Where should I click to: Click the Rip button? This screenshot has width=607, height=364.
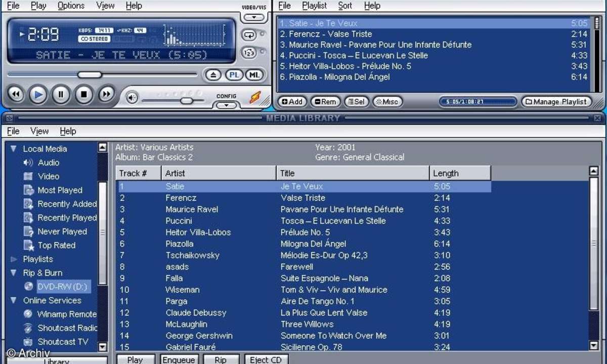(x=221, y=359)
